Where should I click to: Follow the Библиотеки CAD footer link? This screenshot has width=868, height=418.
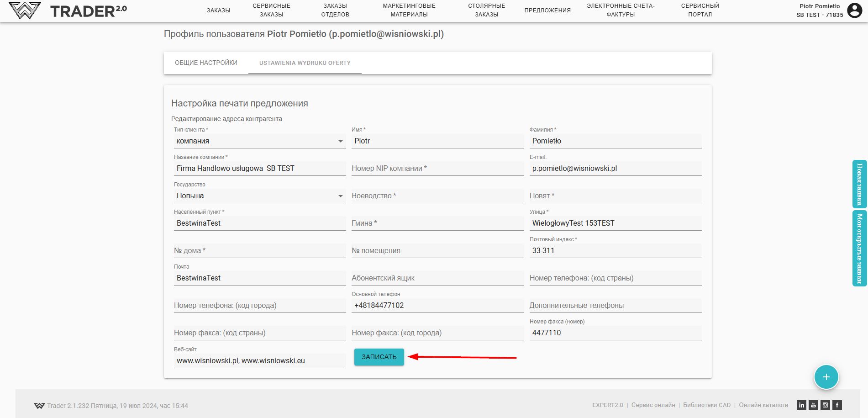pyautogui.click(x=706, y=405)
